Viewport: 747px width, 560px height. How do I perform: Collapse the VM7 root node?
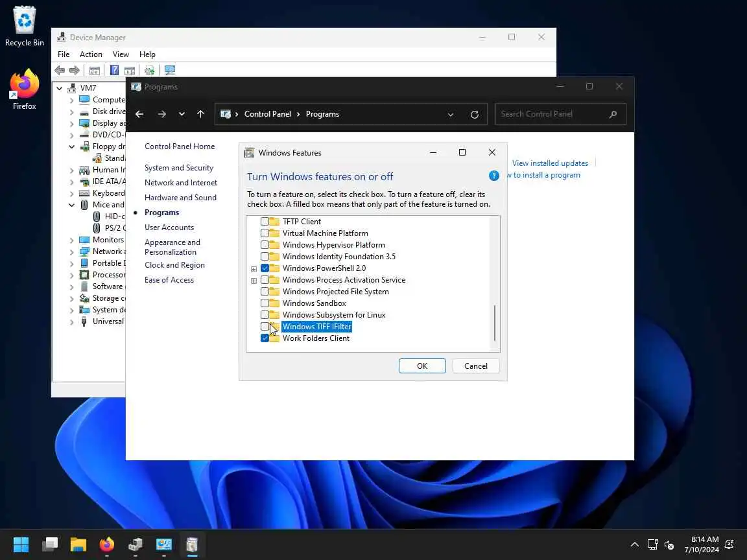click(x=60, y=88)
